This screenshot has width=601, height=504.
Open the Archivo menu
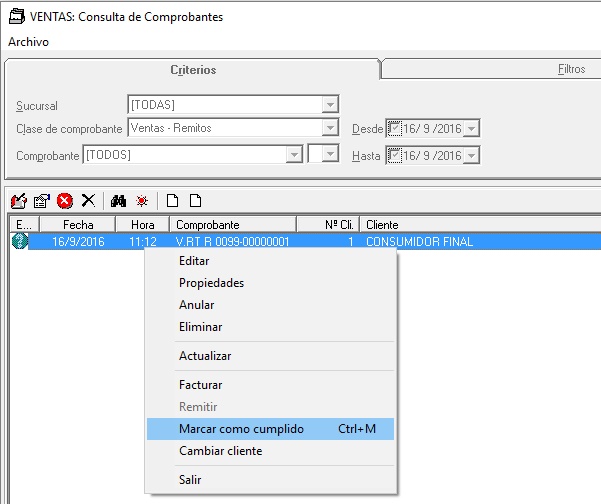coord(28,42)
